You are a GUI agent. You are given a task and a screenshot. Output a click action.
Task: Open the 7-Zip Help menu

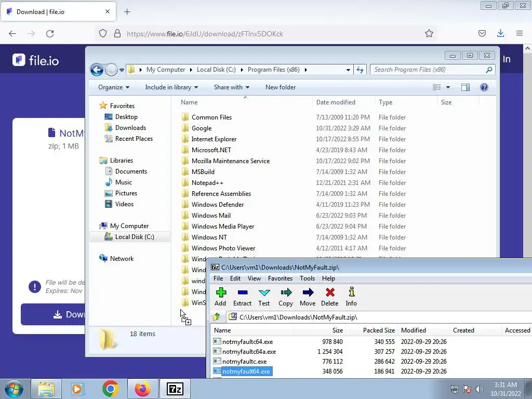(328, 278)
